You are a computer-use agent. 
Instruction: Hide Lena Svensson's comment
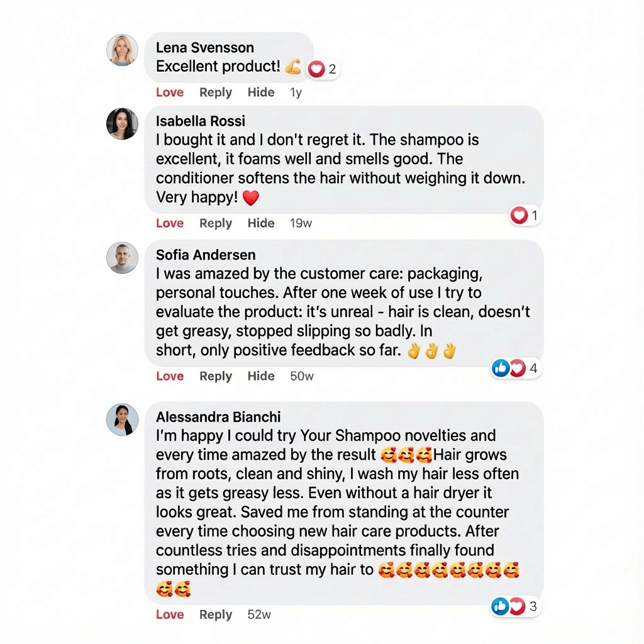(x=261, y=92)
